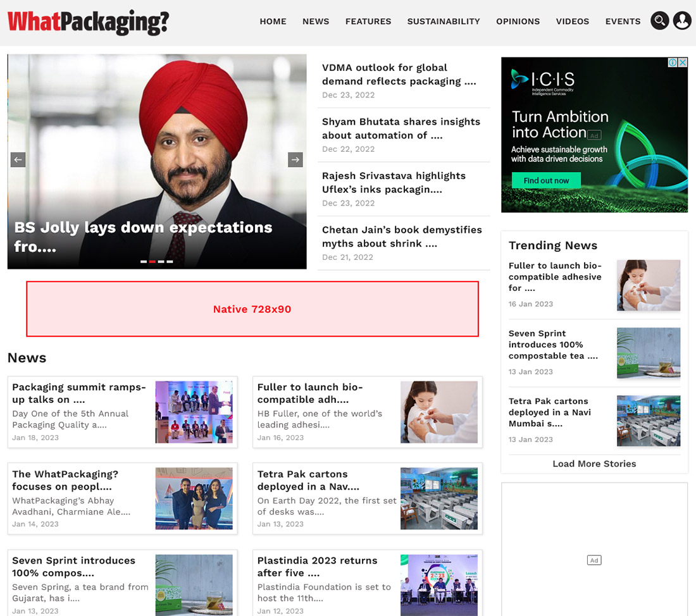Go to FEATURES section
696x616 pixels.
coord(368,22)
